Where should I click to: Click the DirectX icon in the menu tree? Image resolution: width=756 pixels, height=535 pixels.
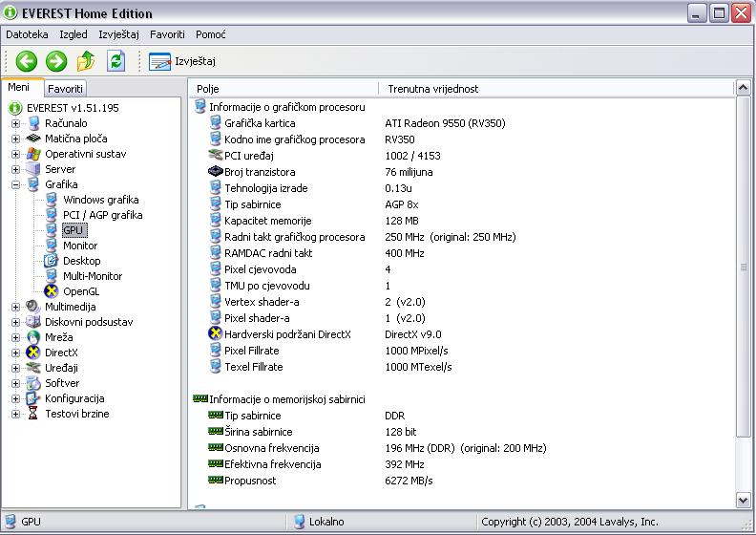coord(33,353)
